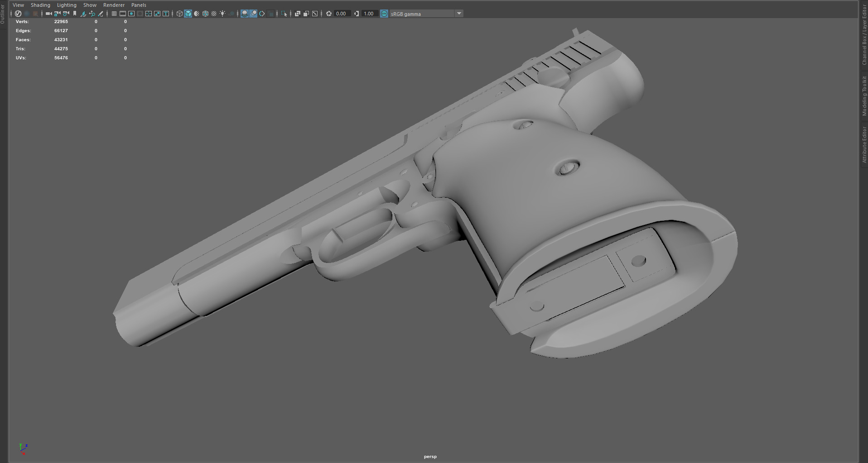868x463 pixels.
Task: Open the Shading menu
Action: tap(40, 5)
